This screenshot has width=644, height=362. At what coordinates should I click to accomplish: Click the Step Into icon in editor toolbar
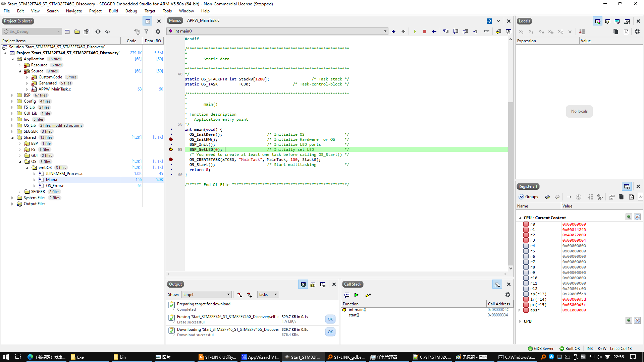pyautogui.click(x=446, y=32)
